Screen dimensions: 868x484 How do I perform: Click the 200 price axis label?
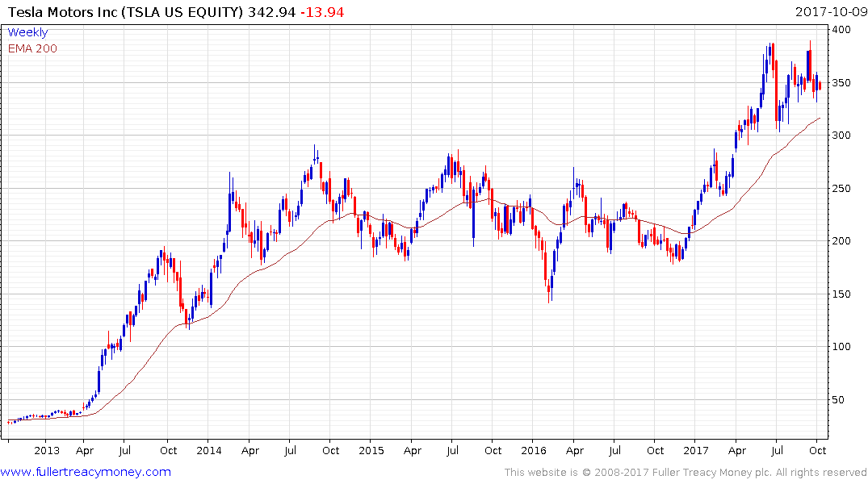841,240
